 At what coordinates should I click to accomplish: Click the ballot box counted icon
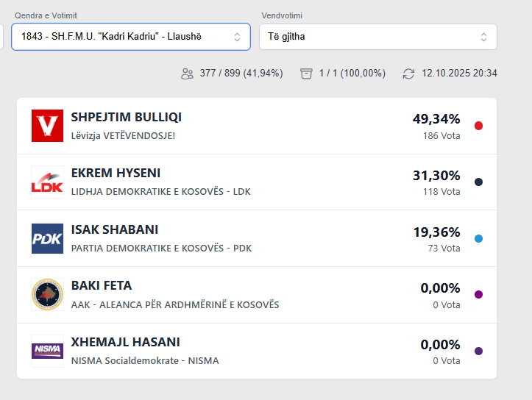coord(307,74)
